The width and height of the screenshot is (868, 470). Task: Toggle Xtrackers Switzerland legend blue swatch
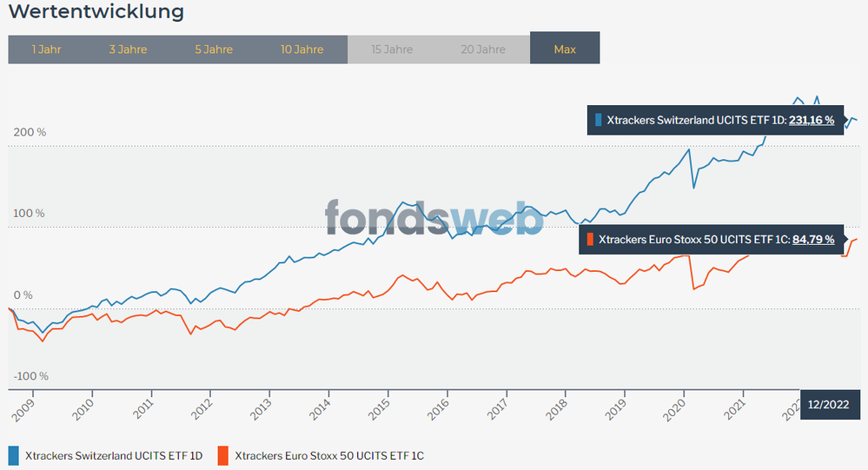tap(14, 455)
